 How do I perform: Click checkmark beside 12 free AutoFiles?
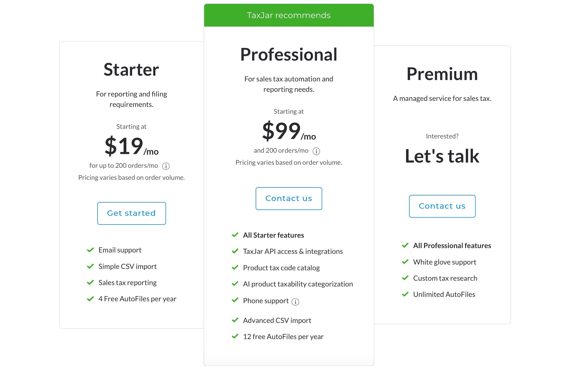pos(235,336)
